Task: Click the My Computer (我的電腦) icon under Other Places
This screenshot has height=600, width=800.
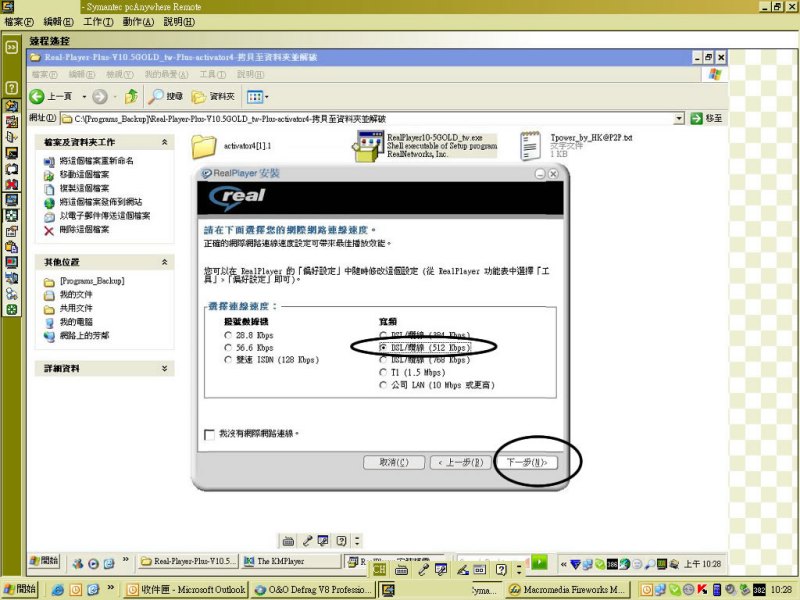Action: pos(49,322)
